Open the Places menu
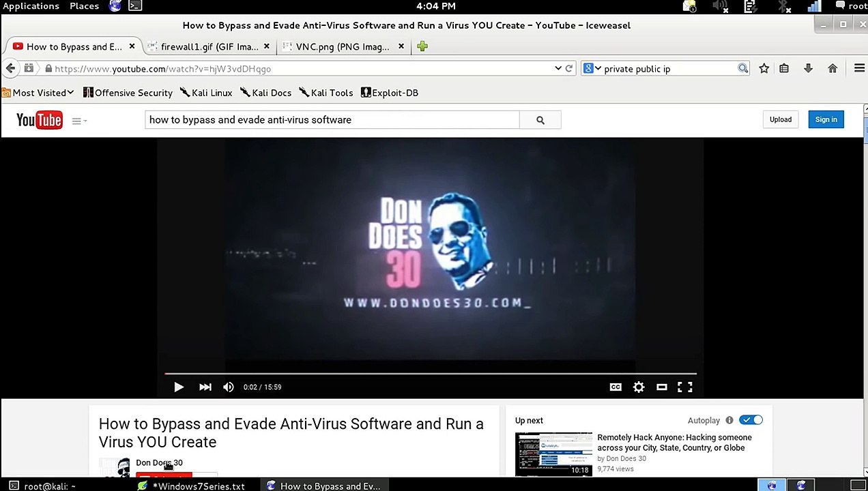This screenshot has width=868, height=491. pos(84,6)
